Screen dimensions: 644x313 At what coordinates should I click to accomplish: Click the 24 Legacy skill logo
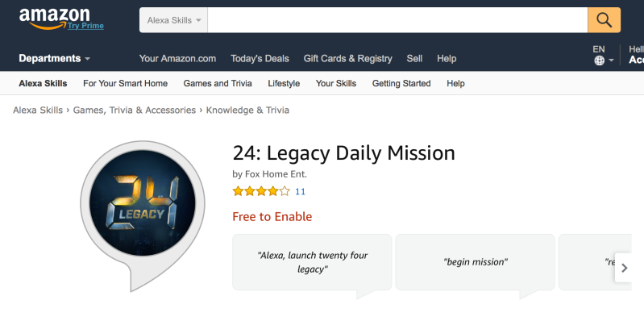click(143, 203)
